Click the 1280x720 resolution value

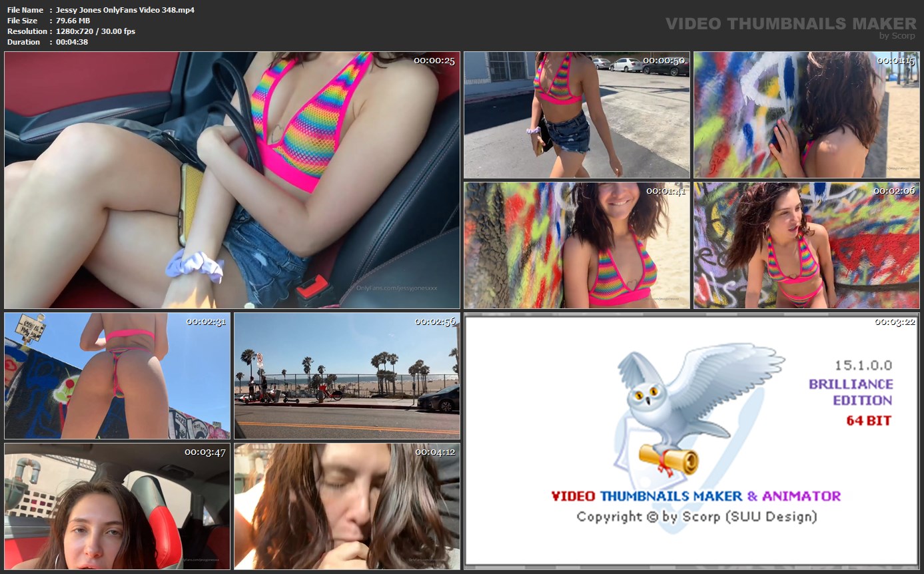tap(96, 31)
